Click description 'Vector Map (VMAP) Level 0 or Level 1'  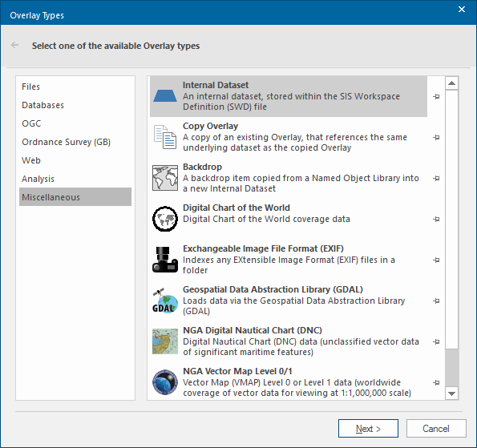tap(297, 387)
